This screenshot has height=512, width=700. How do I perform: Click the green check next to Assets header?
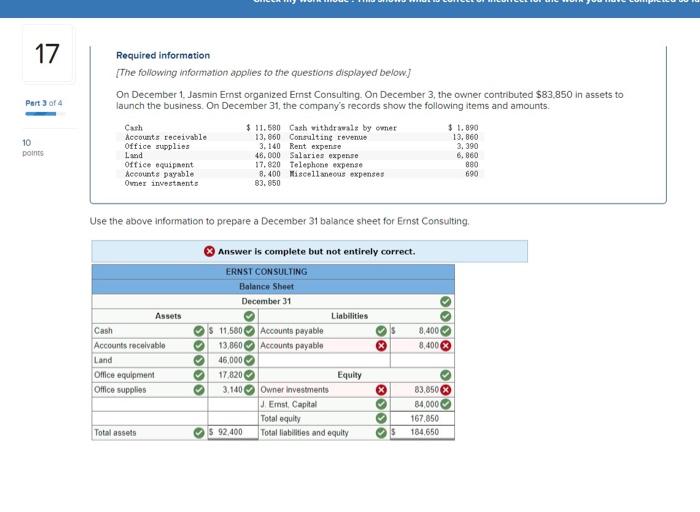249,316
